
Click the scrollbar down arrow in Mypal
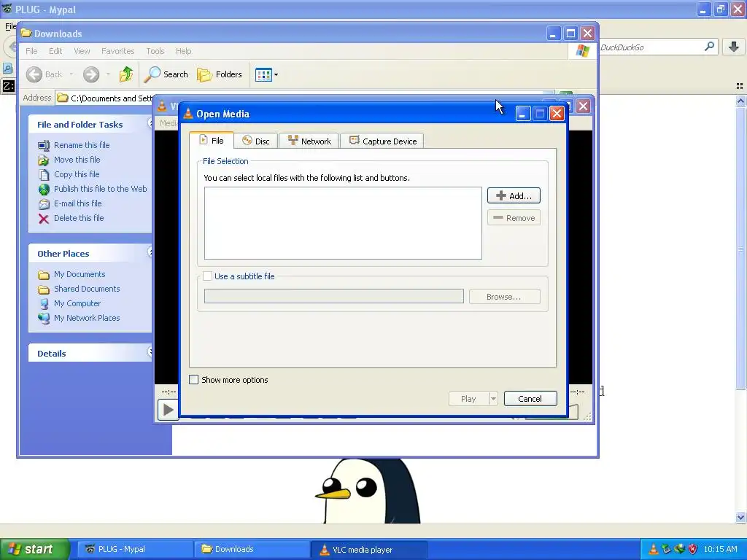(740, 517)
